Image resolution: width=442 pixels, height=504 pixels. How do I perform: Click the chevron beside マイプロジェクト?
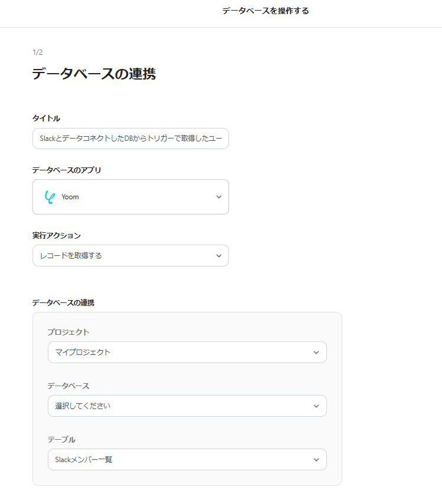(316, 353)
